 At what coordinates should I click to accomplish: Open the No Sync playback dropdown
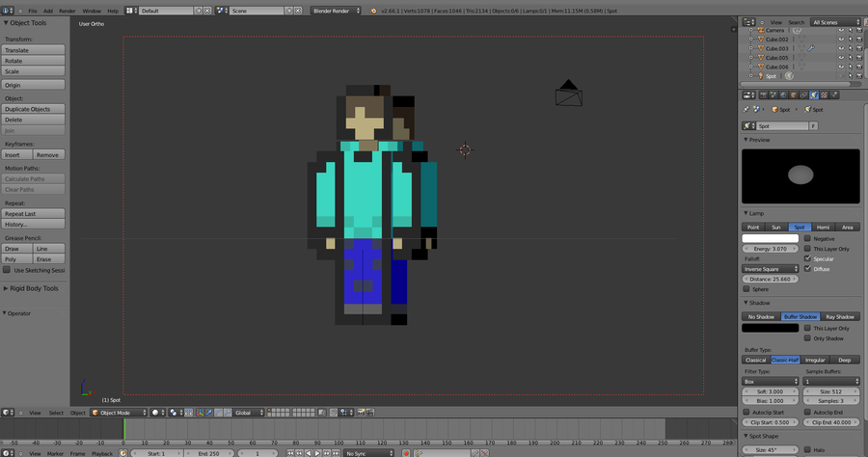368,453
